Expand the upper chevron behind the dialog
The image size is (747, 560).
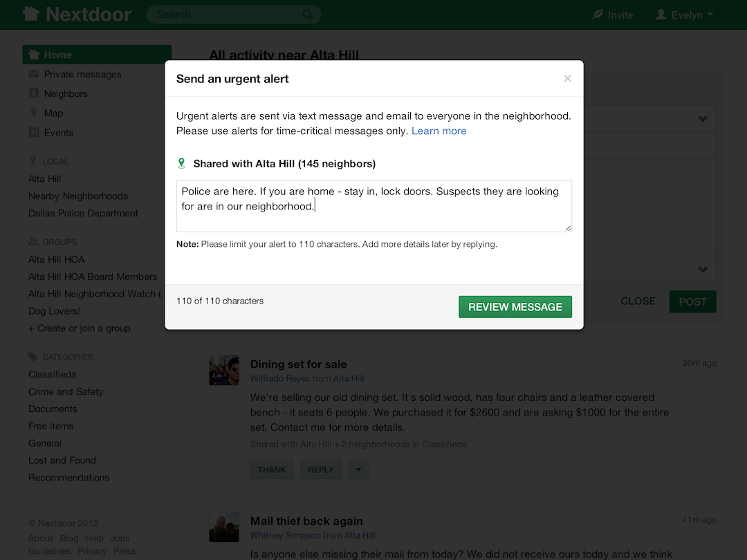tap(703, 119)
